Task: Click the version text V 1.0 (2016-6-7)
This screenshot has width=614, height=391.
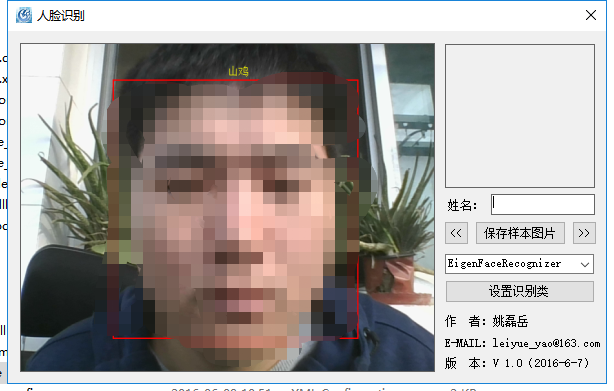Action: pos(540,363)
